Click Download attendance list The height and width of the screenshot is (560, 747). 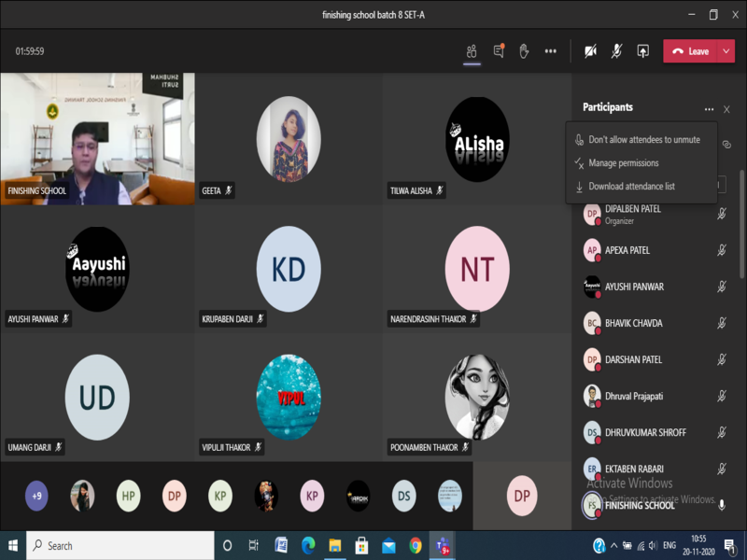631,187
